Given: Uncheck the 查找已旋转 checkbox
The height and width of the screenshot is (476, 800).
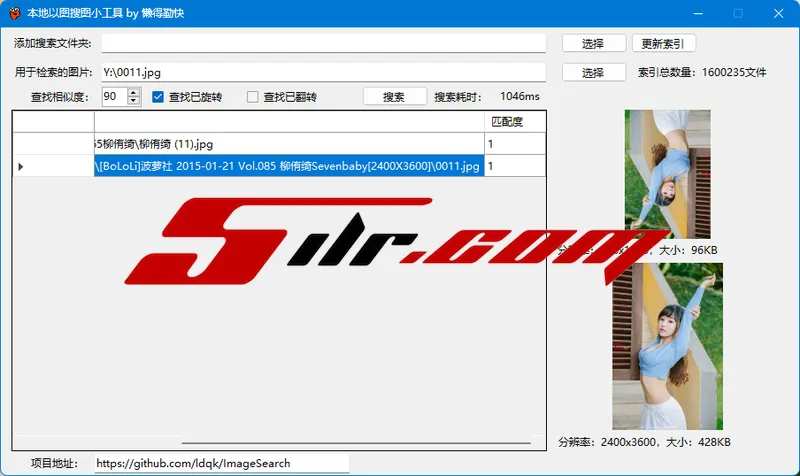Looking at the screenshot, I should pos(158,96).
